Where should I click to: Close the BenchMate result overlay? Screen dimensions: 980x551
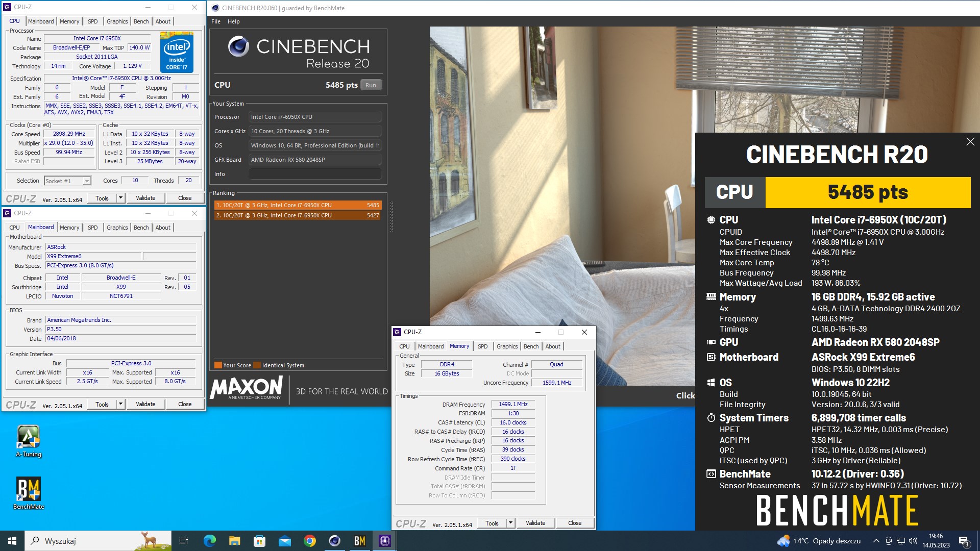click(970, 142)
